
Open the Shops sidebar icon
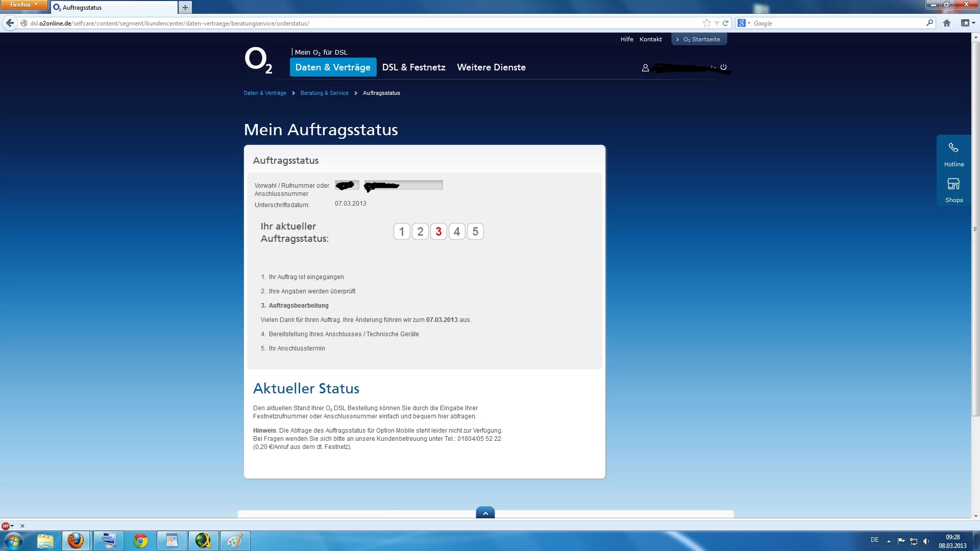click(953, 184)
